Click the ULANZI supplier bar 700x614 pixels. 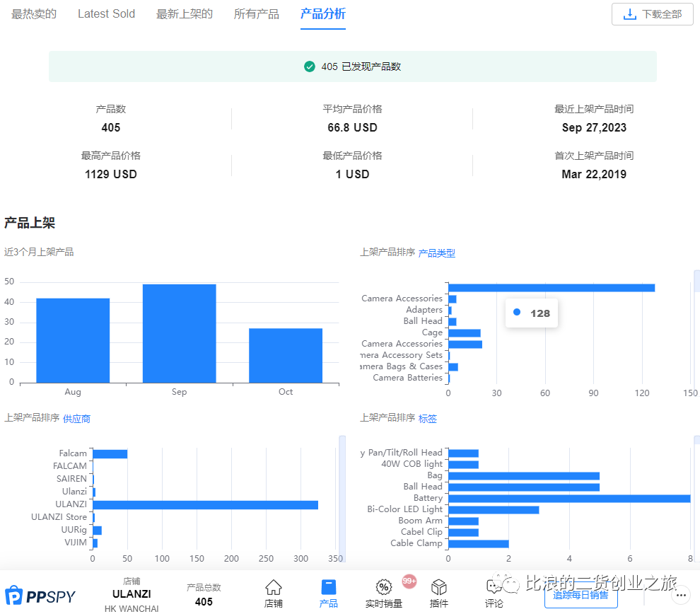click(x=205, y=505)
